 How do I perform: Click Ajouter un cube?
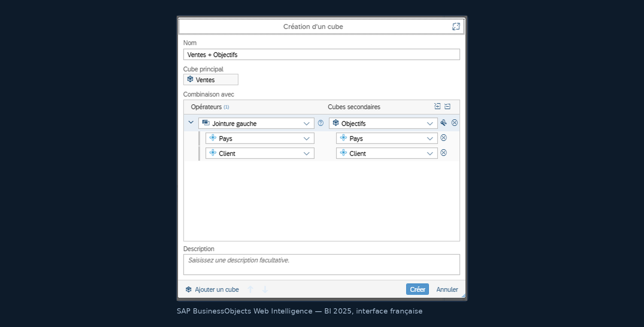[x=212, y=290]
